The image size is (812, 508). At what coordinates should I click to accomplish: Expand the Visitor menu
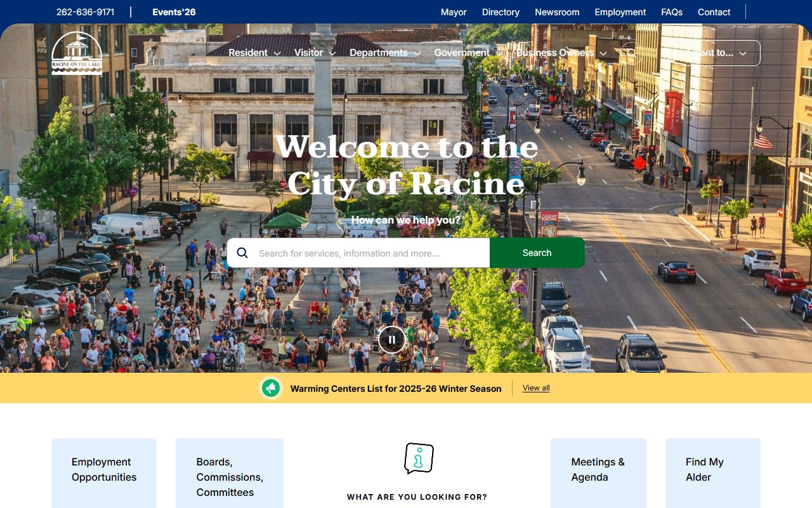click(315, 53)
